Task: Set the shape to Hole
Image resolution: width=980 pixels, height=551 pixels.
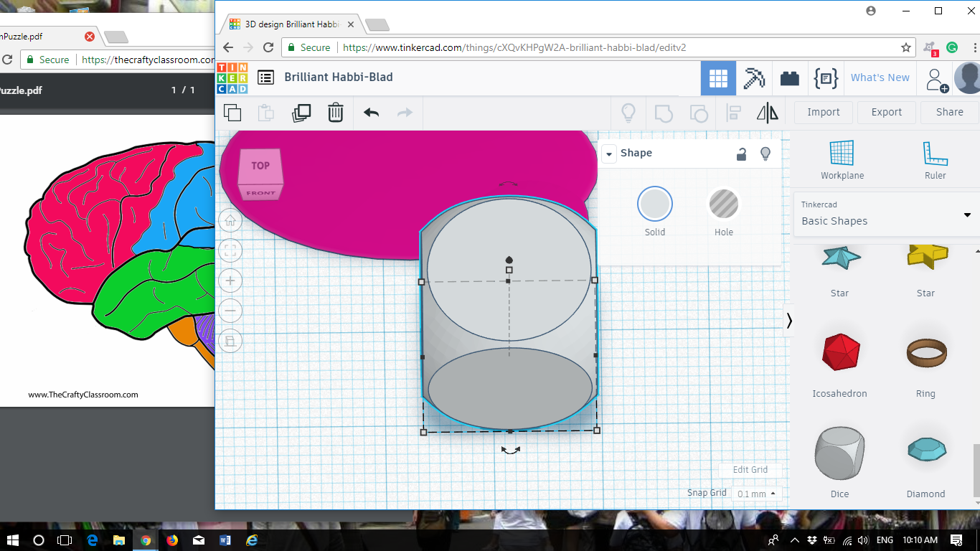Action: click(724, 204)
